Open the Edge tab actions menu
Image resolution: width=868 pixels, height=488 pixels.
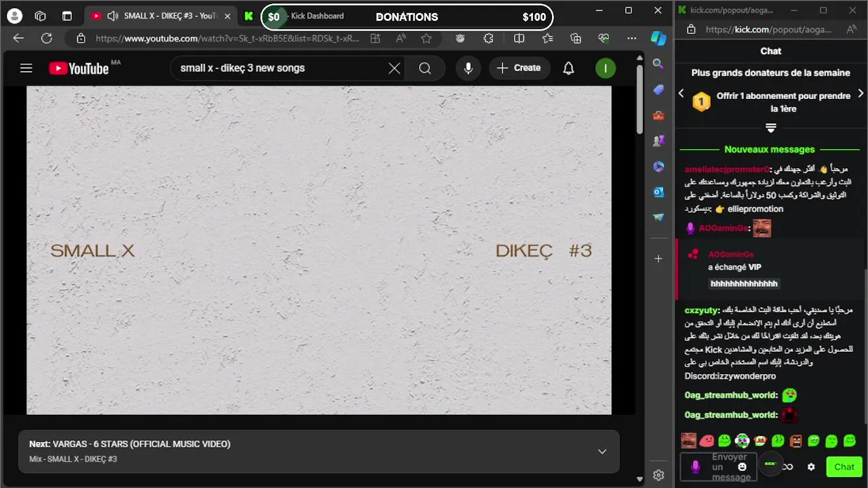coord(66,16)
